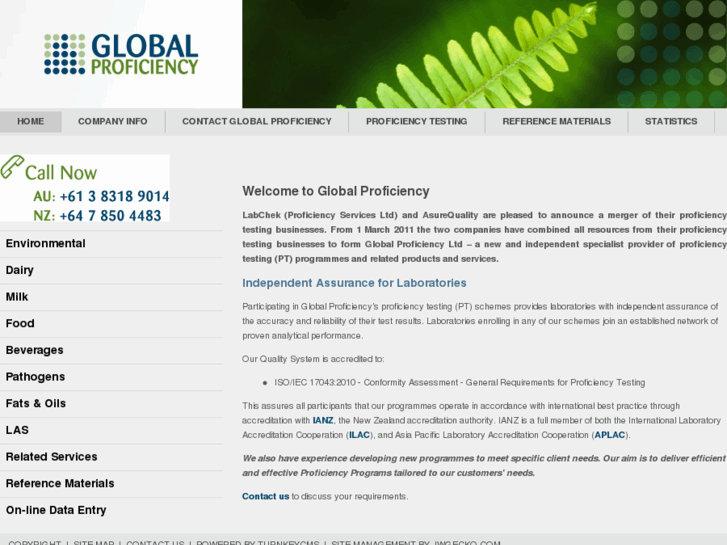The width and height of the screenshot is (727, 545).
Task: Select Dairy in the sidebar
Action: coord(111,270)
